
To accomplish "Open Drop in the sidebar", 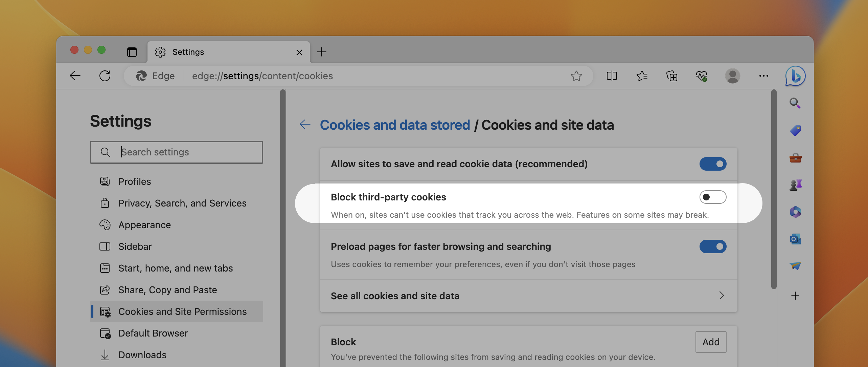I will click(796, 266).
